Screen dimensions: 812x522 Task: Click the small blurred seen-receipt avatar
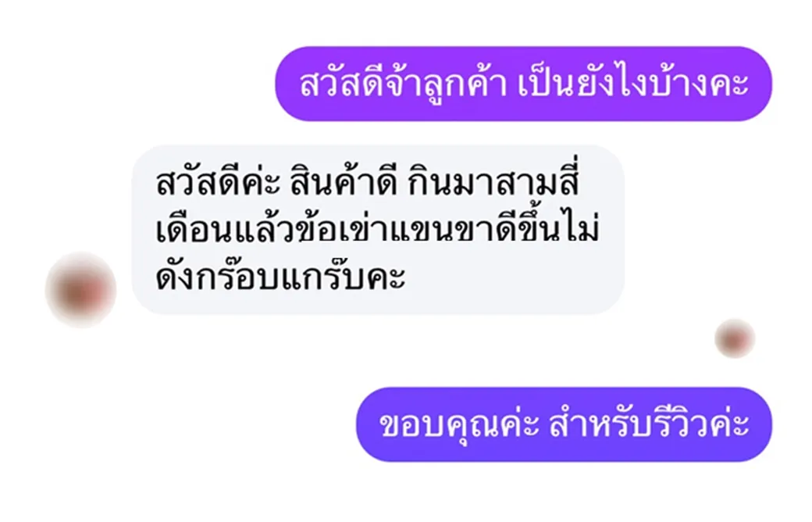tap(735, 338)
